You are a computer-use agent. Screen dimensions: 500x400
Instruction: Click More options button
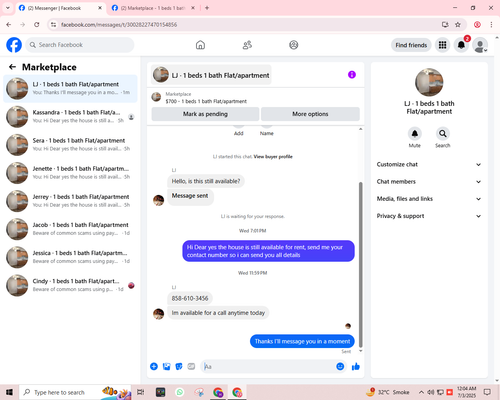tap(310, 114)
